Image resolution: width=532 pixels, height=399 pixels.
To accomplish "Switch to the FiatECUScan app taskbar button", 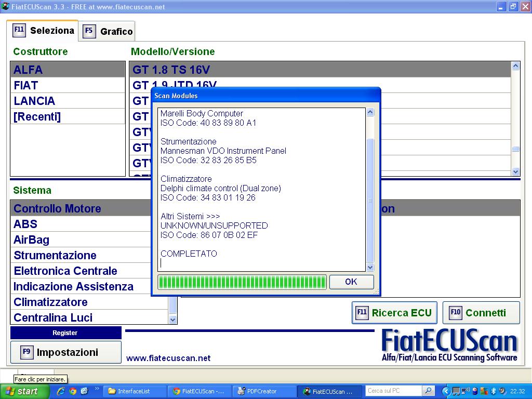I will coord(328,391).
